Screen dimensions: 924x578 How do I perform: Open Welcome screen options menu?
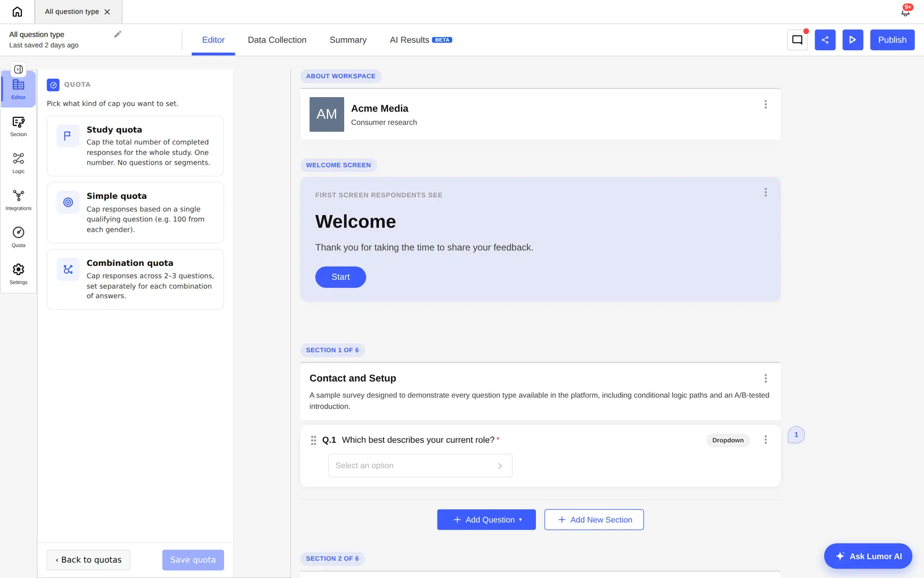tap(766, 192)
